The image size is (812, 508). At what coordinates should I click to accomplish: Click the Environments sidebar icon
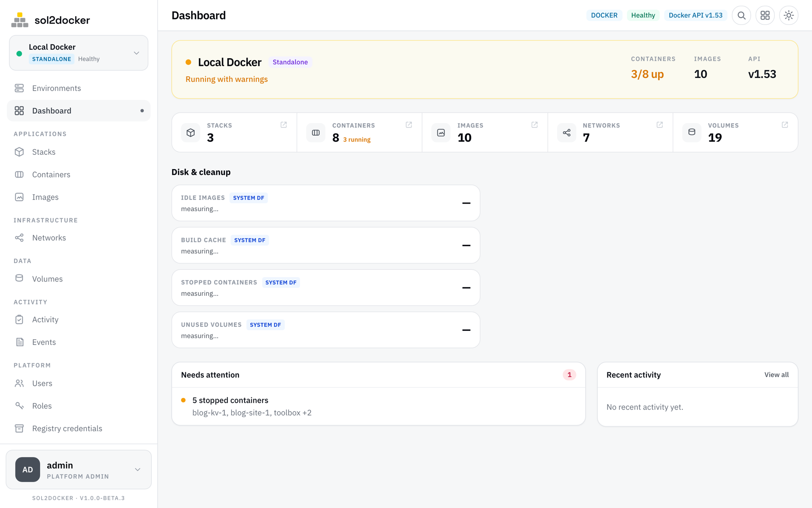pos(19,88)
